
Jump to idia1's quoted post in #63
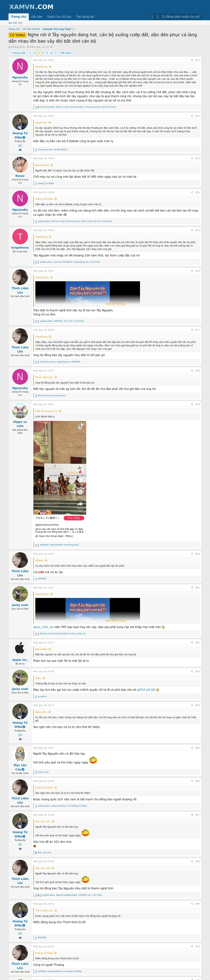click(44, 678)
